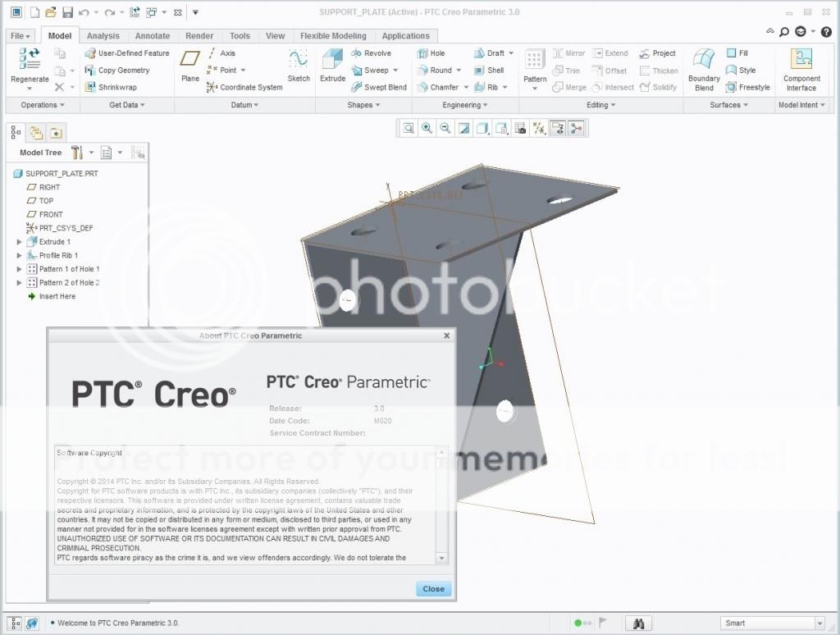Image resolution: width=840 pixels, height=635 pixels.
Task: Toggle the spin center display in graphics toolbar
Action: (x=576, y=128)
